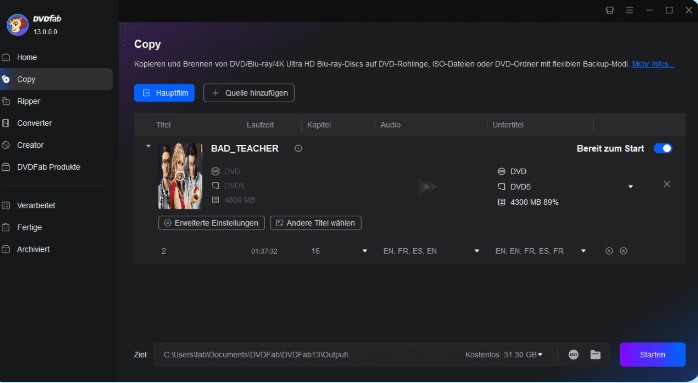Open the skin/theme shirt icon in title bar
The width and height of the screenshot is (698, 383).
[610, 10]
